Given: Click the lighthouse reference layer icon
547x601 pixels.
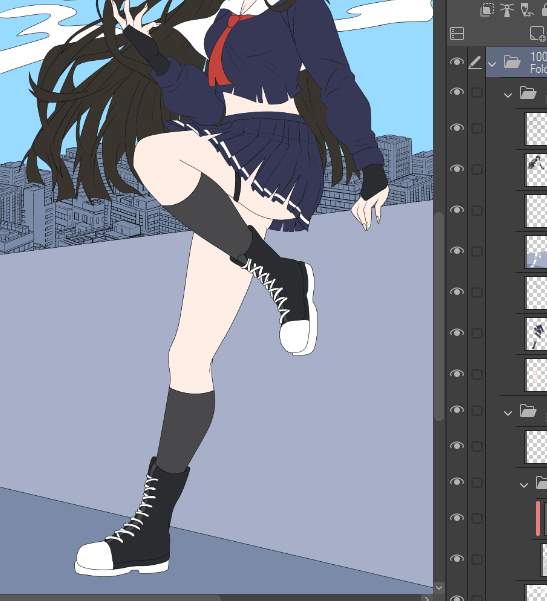Looking at the screenshot, I should pyautogui.click(x=507, y=10).
